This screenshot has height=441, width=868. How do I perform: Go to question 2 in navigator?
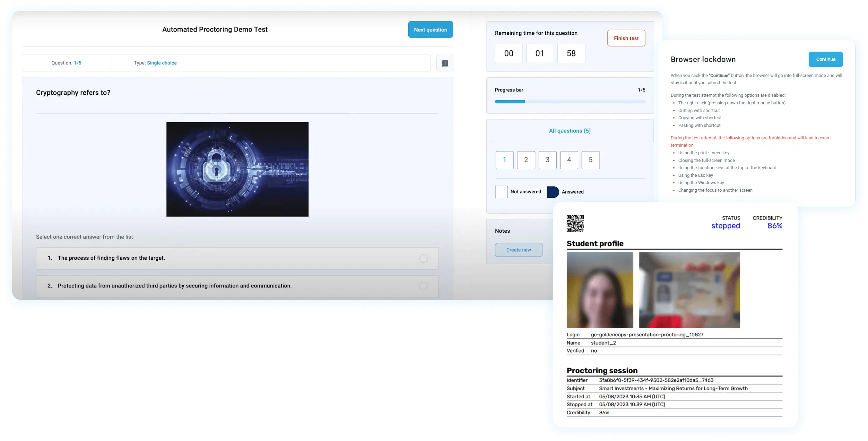tap(526, 160)
